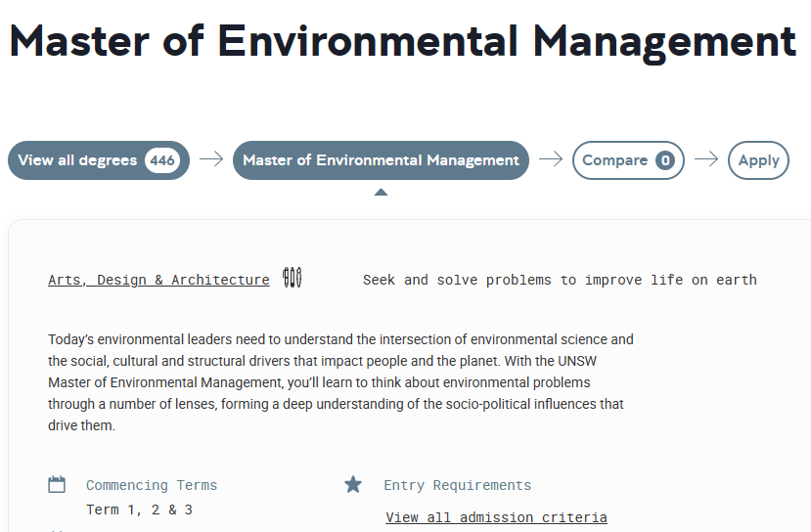Click the calendar icon next to Commencing Terms
The image size is (811, 532).
57,484
